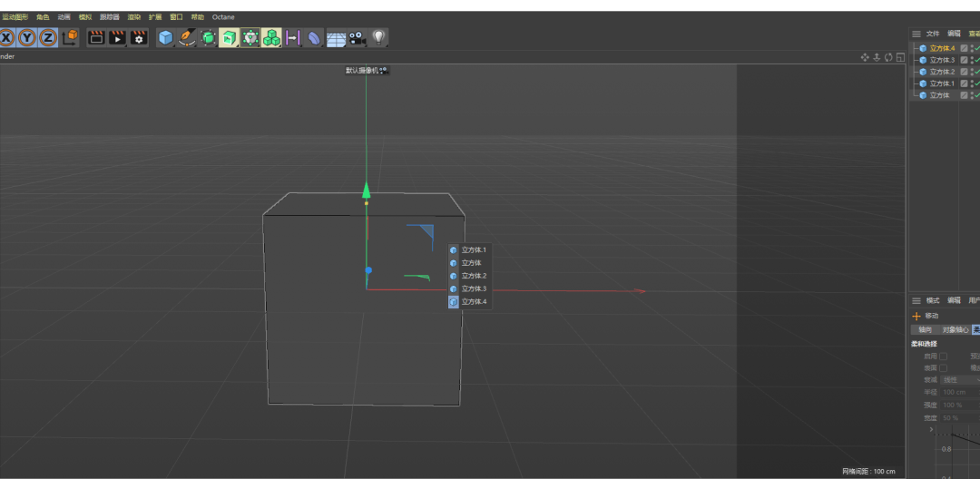Image resolution: width=980 pixels, height=479 pixels.
Task: Open the 扩展 menu
Action: pyautogui.click(x=155, y=17)
